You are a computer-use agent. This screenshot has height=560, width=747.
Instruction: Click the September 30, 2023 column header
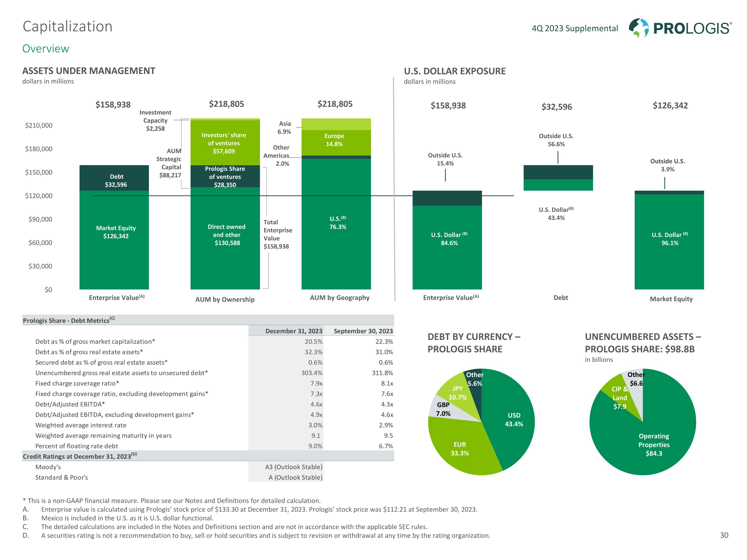click(363, 331)
